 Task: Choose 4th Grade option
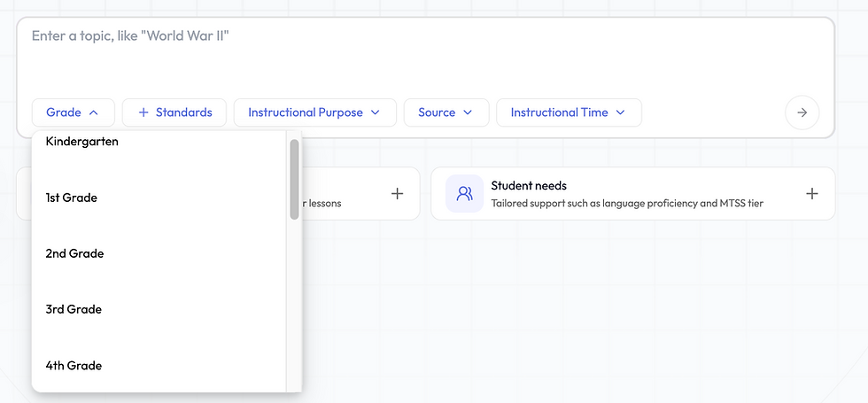coord(74,365)
